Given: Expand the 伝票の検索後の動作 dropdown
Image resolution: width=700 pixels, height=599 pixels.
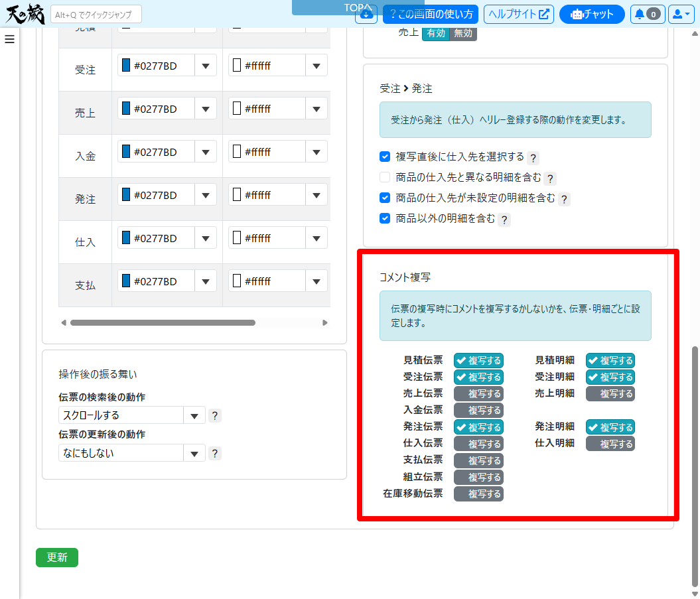Looking at the screenshot, I should (194, 416).
